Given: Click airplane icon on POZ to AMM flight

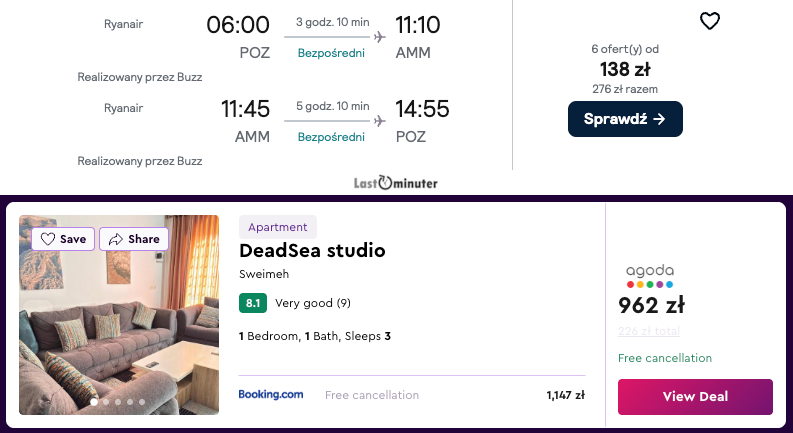Looking at the screenshot, I should pyautogui.click(x=379, y=37).
